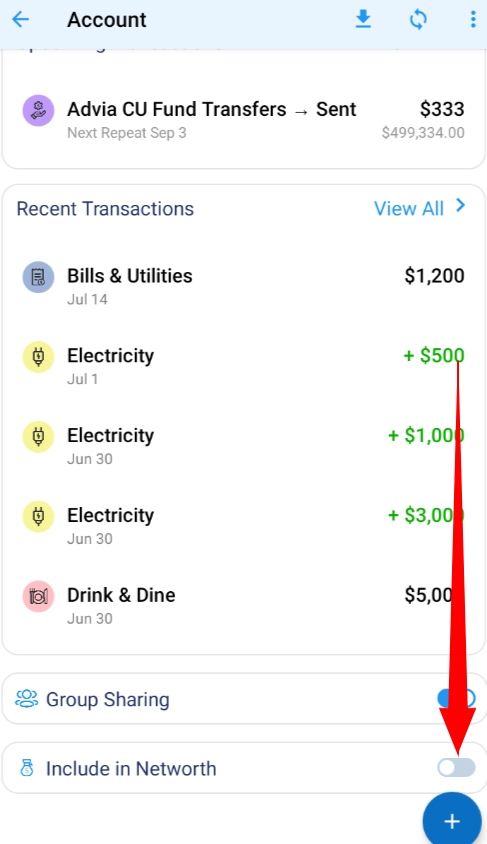Screen dimensions: 487x844
Task: Tap the download icon in header
Action: [363, 20]
